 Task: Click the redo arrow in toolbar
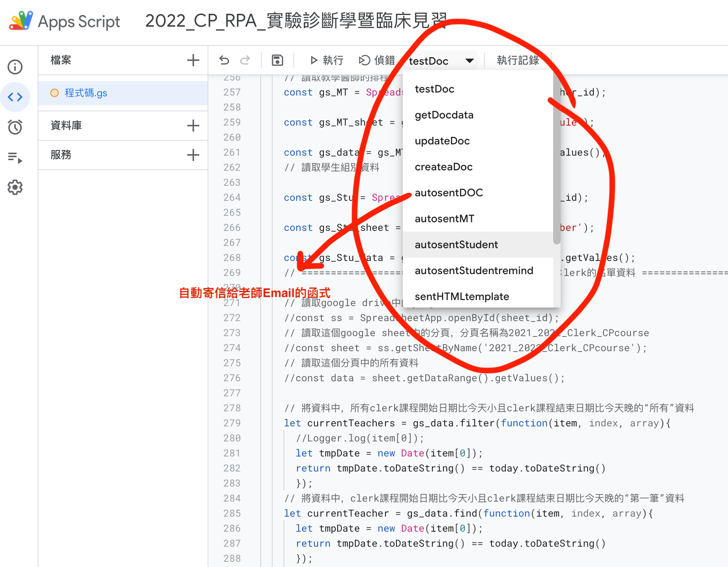(245, 60)
